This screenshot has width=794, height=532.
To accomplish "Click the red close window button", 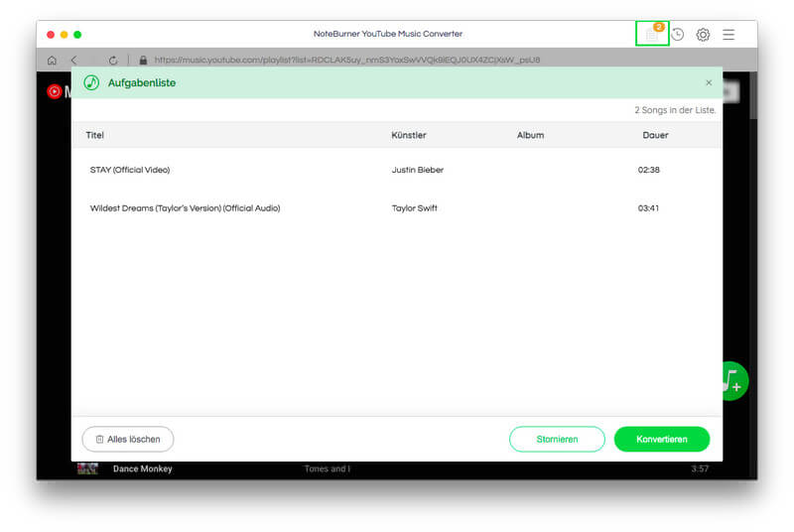I will click(51, 35).
